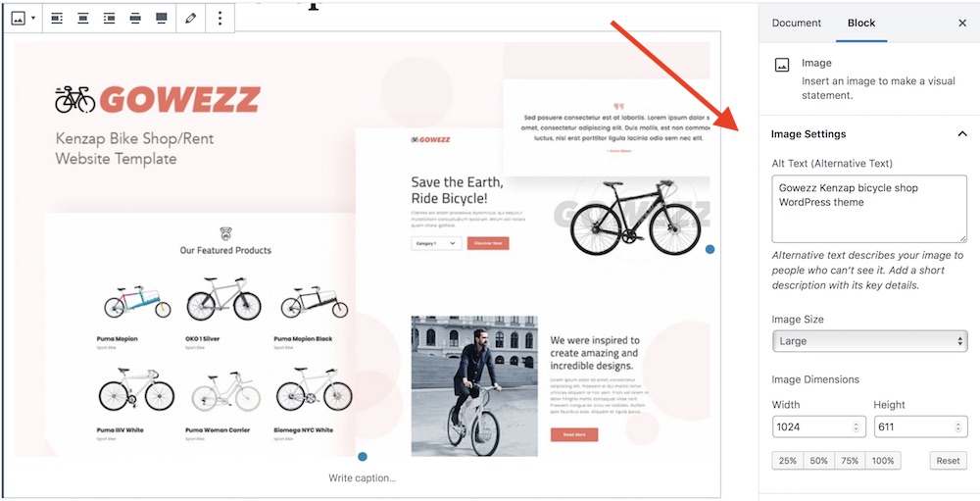Select the align right icon
The width and height of the screenshot is (980, 501).
(x=110, y=19)
